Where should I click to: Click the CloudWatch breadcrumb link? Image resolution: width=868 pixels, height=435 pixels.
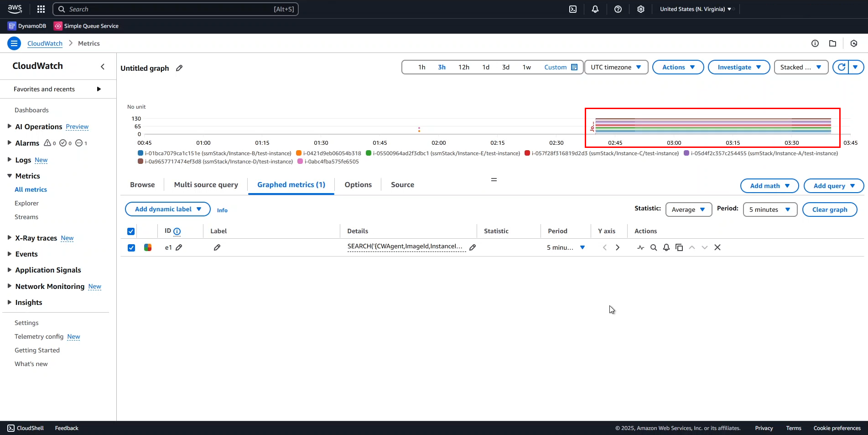click(x=45, y=43)
